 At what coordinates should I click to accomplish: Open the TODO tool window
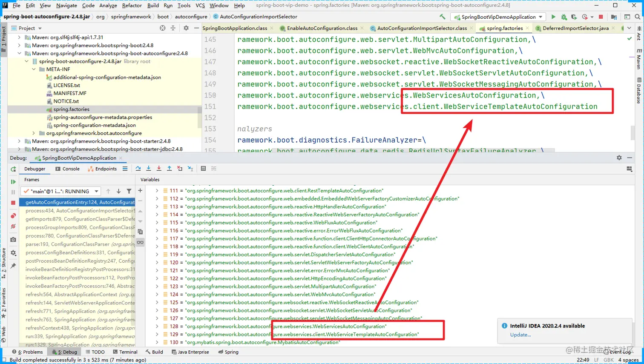[95, 352]
